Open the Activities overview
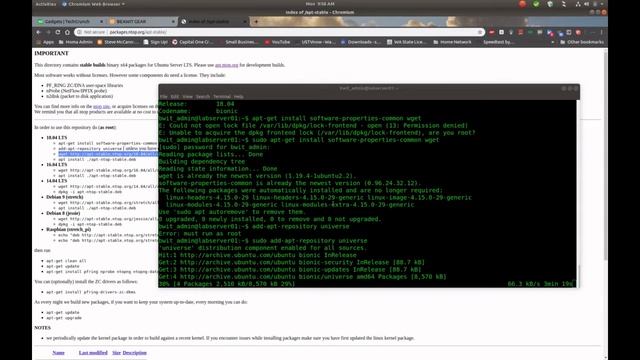The width and height of the screenshot is (640, 360). coord(46,4)
